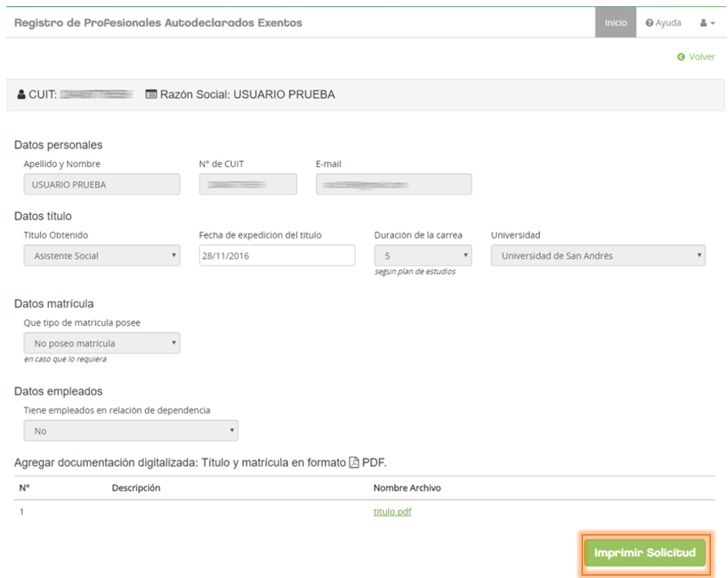Expand the Título Obtenido dropdown

click(x=102, y=256)
